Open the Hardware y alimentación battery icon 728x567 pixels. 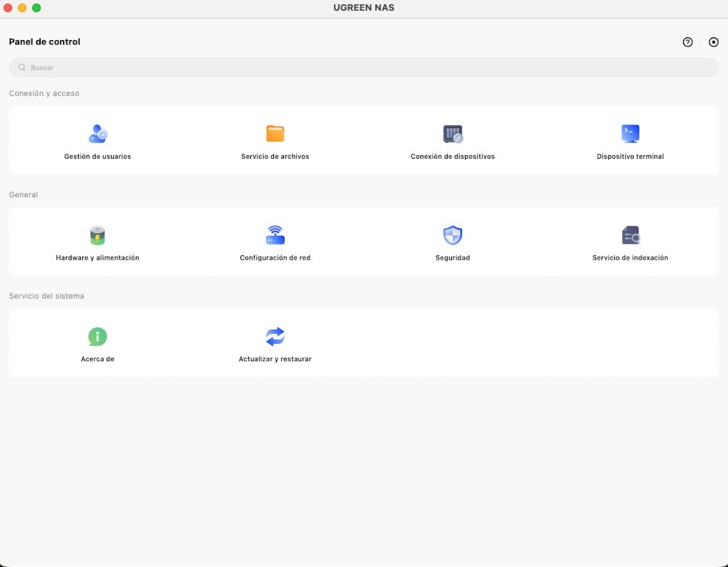97,235
